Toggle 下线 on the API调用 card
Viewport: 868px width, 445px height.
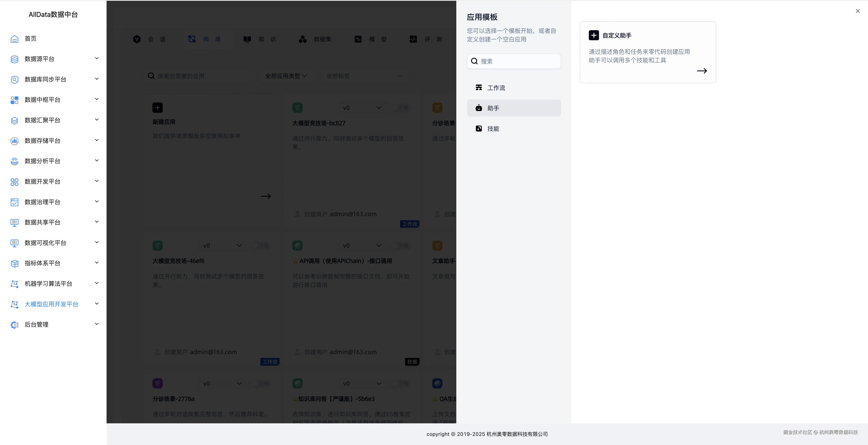pos(401,245)
